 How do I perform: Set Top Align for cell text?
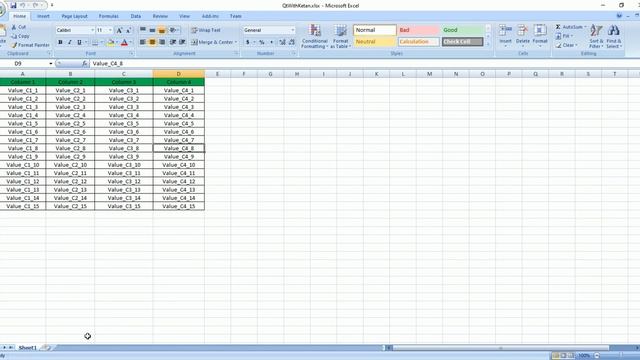143,30
